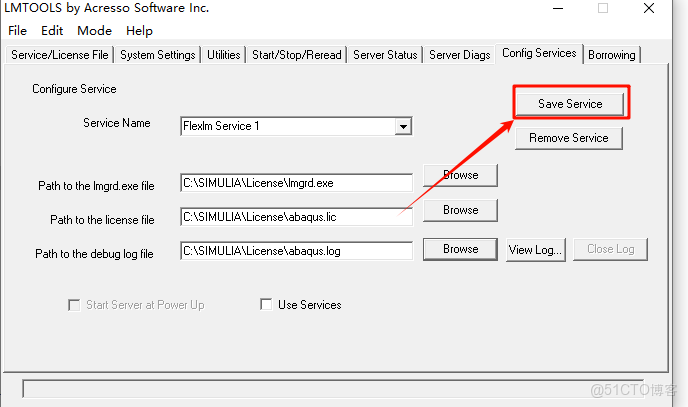Select the Server Status tab

[385, 55]
